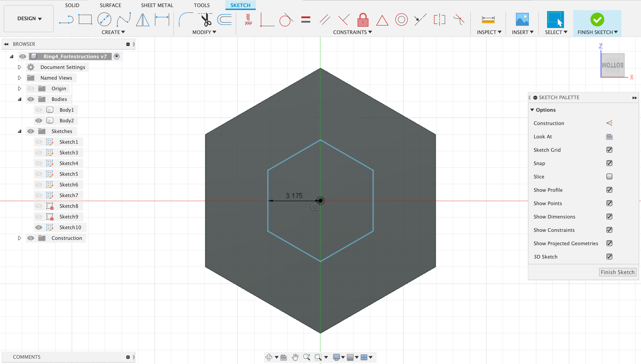Click BOTTOM on the ViewCube
The image size is (641, 364).
[x=613, y=65]
